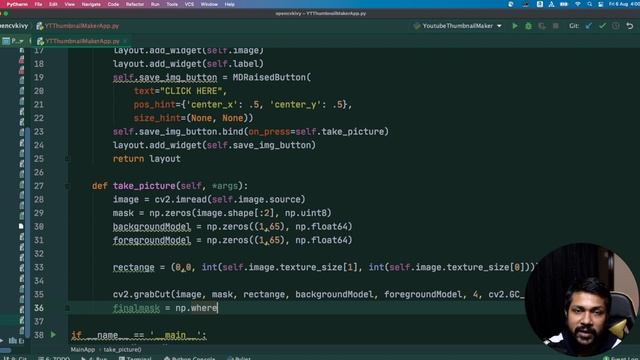640x360 pixels.
Task: Toggle the fold marker at line 36
Action: tap(67, 308)
